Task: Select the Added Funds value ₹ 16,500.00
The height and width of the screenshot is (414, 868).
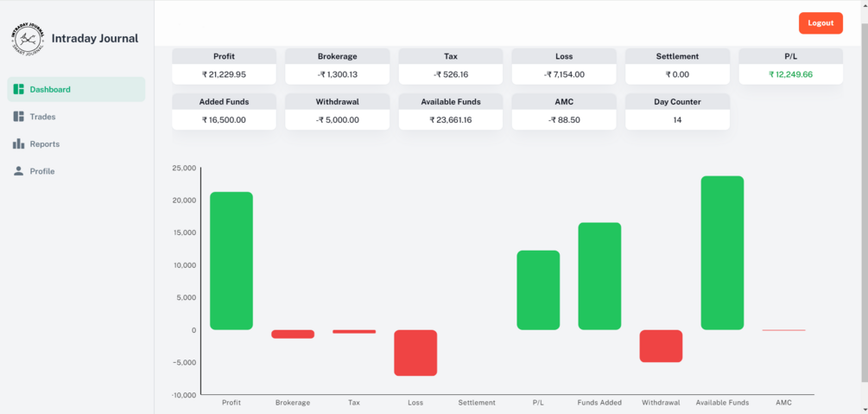Action: pos(224,120)
